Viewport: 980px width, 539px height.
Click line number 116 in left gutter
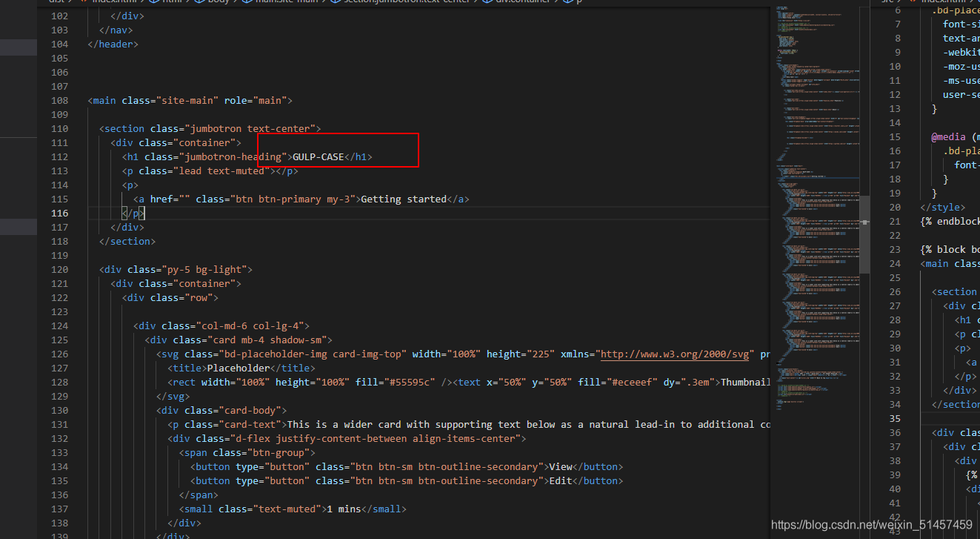59,214
